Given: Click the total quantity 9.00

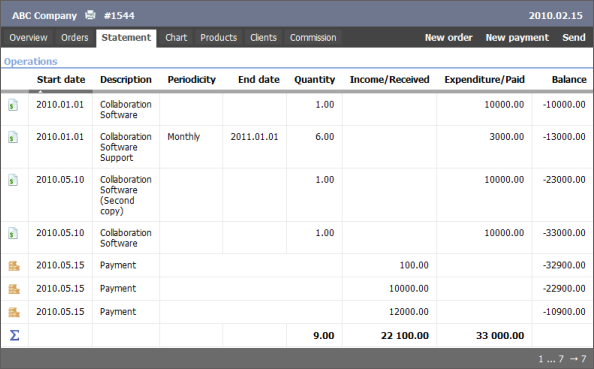Looking at the screenshot, I should 324,336.
